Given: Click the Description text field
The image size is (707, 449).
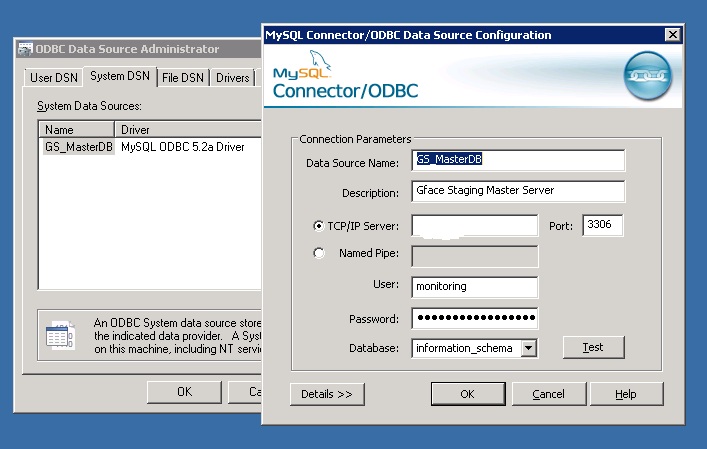Looking at the screenshot, I should click(519, 191).
